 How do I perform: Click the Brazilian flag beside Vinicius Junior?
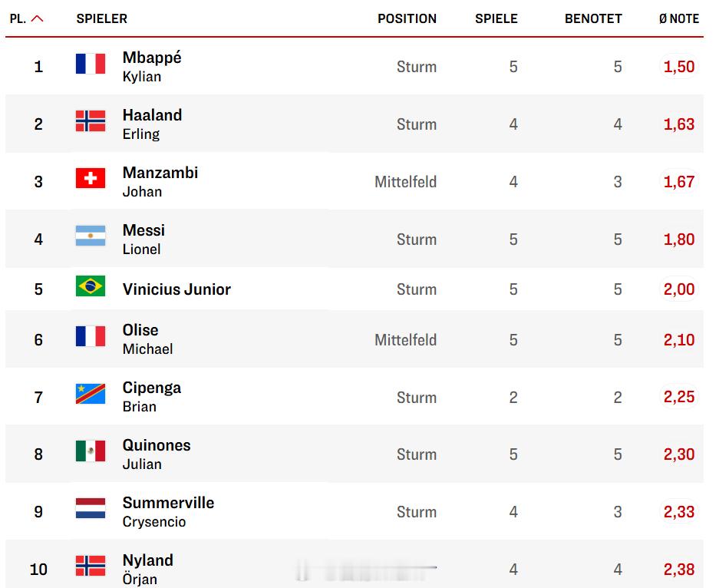tap(91, 286)
